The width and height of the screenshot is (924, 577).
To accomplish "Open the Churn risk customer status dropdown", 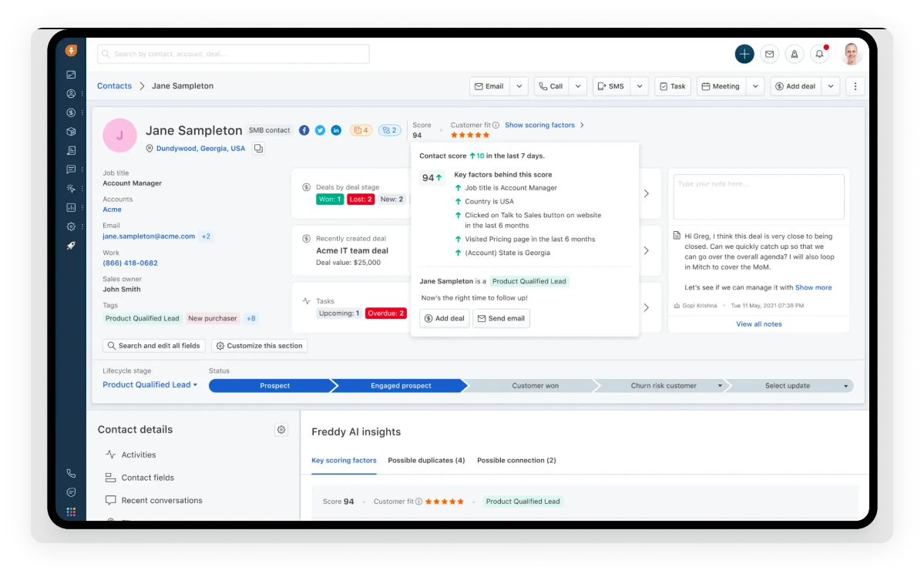I will click(x=720, y=386).
